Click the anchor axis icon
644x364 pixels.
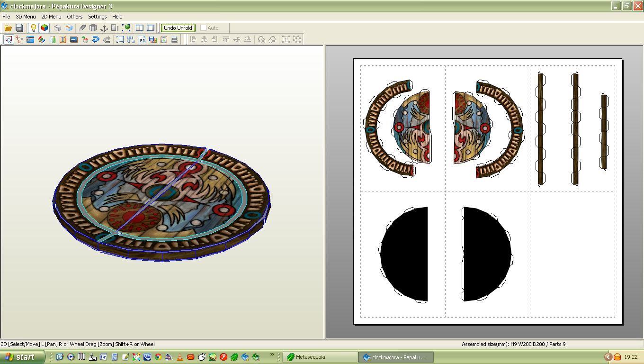pyautogui.click(x=104, y=28)
